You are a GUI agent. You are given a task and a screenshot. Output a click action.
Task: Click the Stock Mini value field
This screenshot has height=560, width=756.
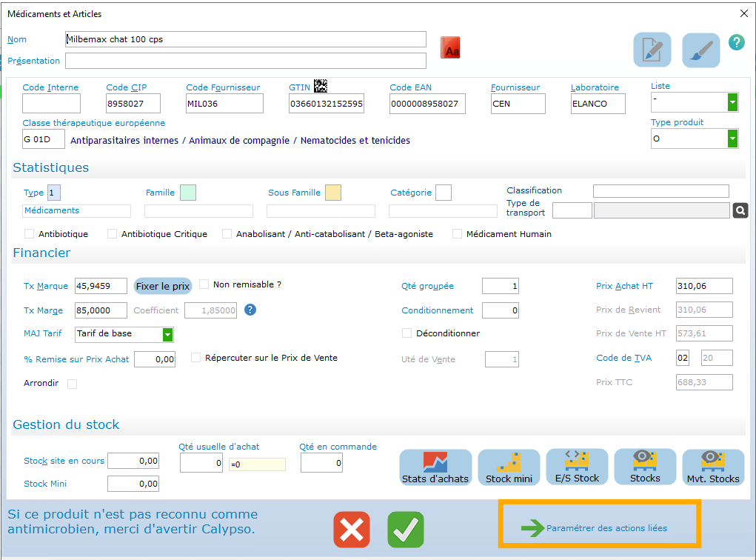[x=133, y=484]
